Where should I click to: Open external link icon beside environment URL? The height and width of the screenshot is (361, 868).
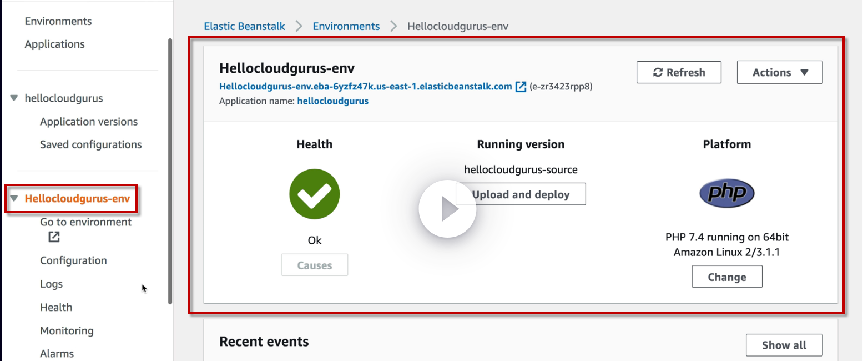[x=521, y=87]
